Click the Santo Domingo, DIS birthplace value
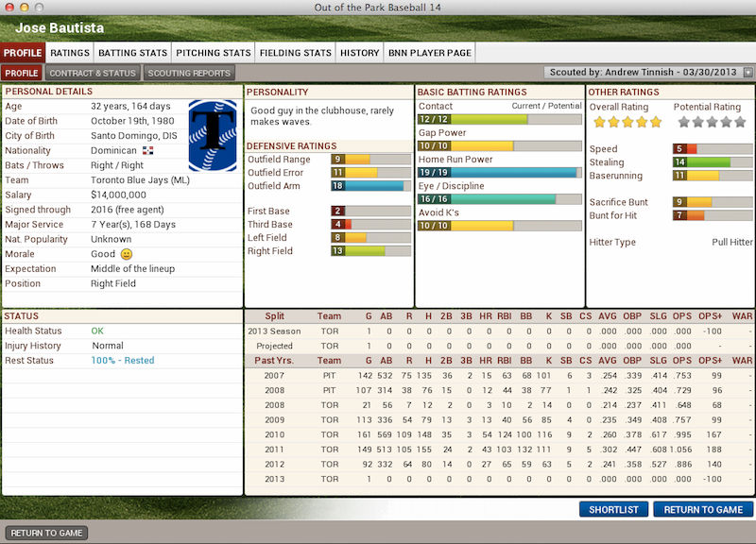Image resolution: width=756 pixels, height=544 pixels. pos(133,136)
